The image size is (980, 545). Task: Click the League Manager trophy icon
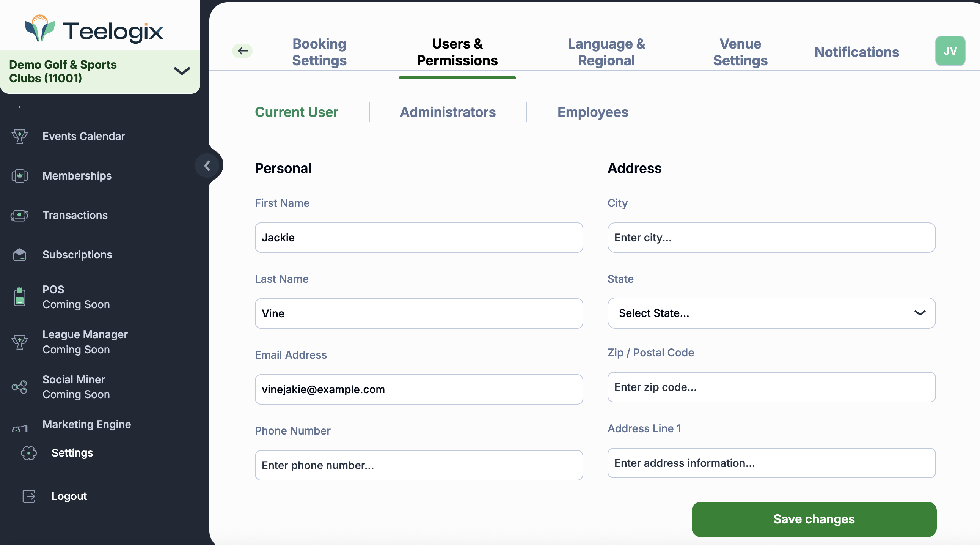tap(19, 342)
